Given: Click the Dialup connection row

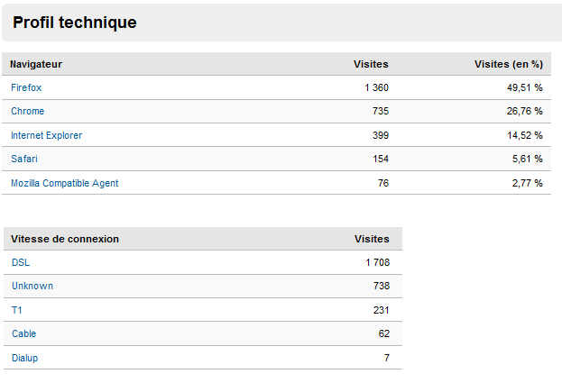Looking at the screenshot, I should (25, 358).
